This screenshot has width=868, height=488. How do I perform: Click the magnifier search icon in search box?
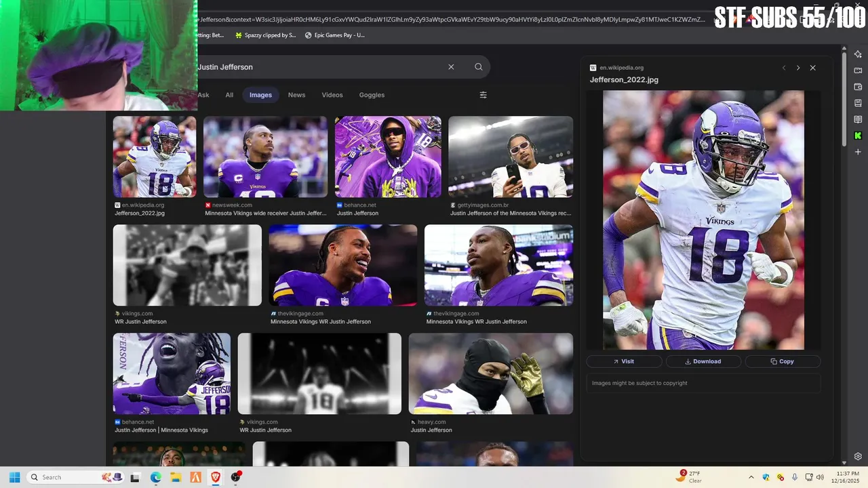[479, 67]
